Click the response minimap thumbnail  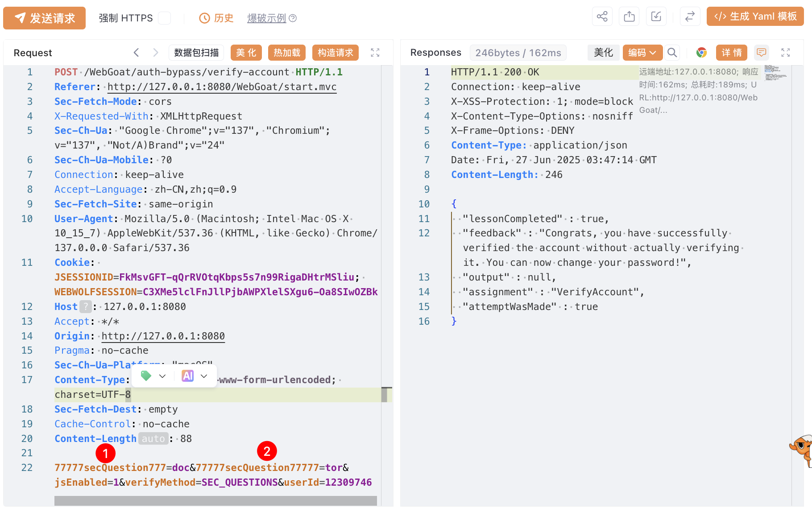click(x=775, y=73)
